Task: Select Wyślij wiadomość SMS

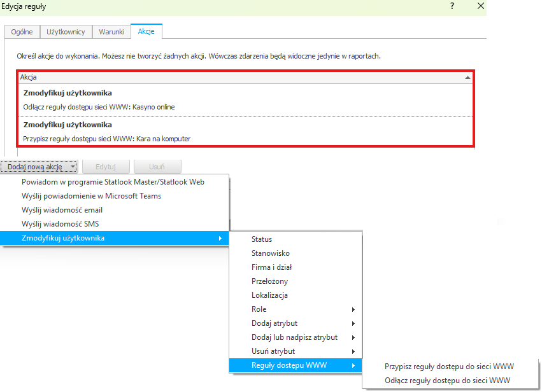Action: tap(60, 224)
